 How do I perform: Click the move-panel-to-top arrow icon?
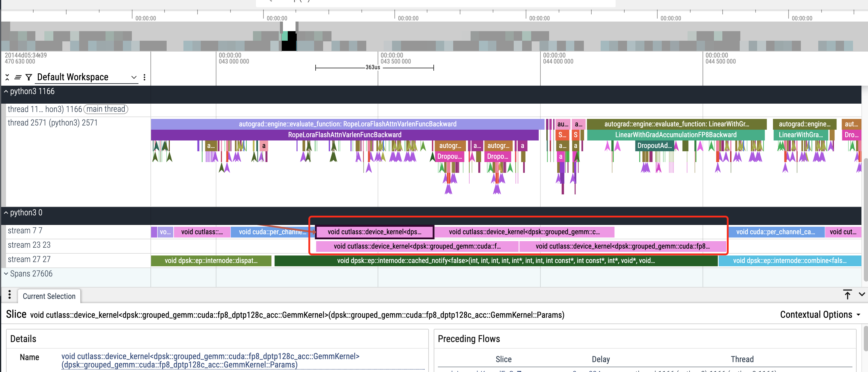pyautogui.click(x=847, y=294)
